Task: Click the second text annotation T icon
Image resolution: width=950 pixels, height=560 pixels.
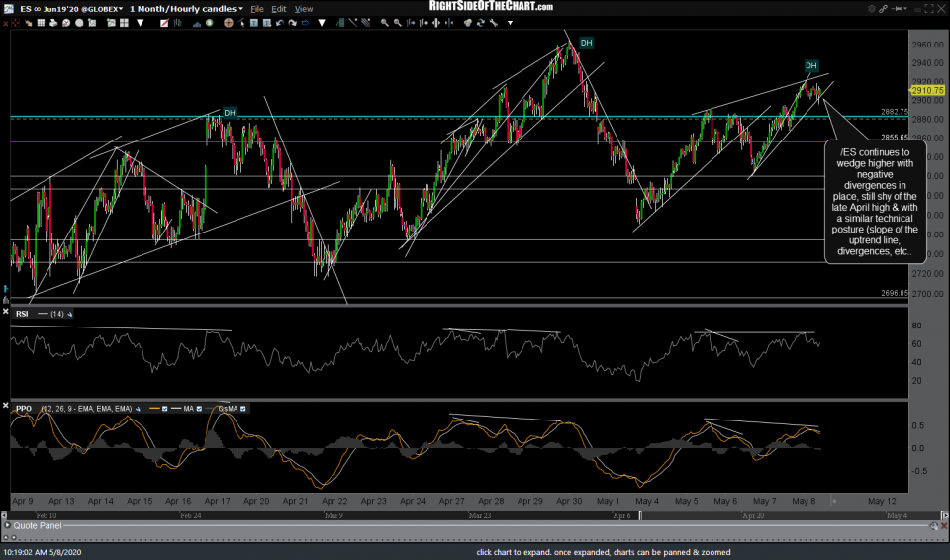Action: [266, 23]
